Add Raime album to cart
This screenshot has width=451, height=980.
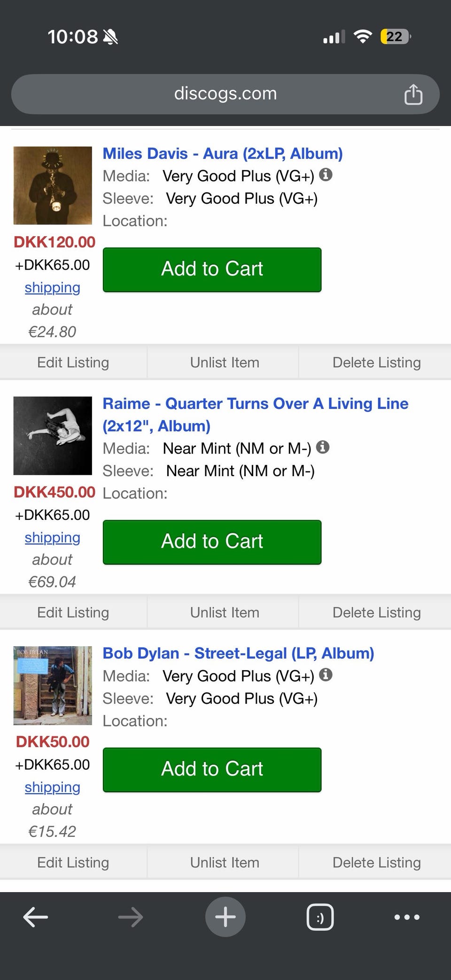click(x=212, y=542)
